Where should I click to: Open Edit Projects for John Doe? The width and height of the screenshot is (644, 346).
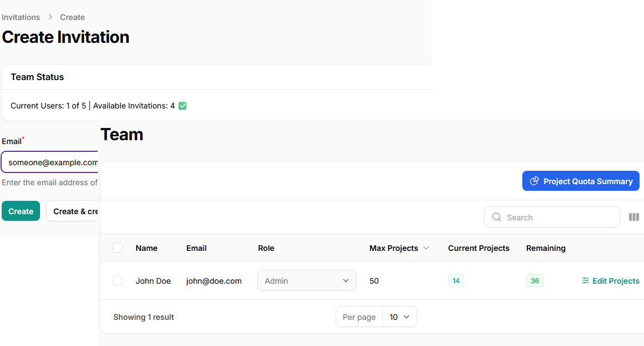610,281
